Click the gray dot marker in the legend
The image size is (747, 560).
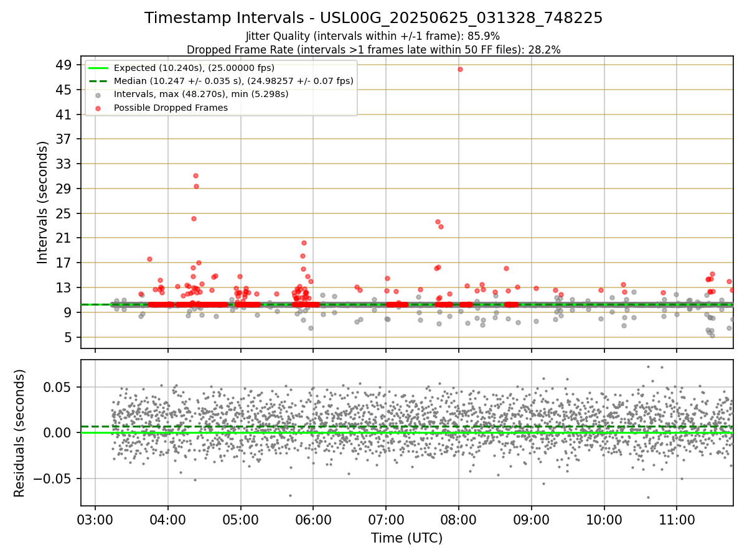pyautogui.click(x=98, y=95)
